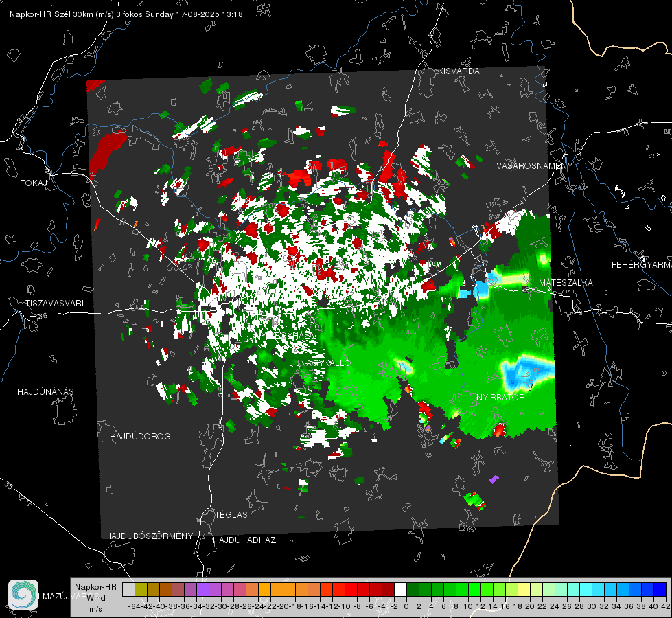Image resolution: width=672 pixels, height=618 pixels.
Task: Click the Napkor-HR Wind m/s legend title
Action: [x=95, y=597]
